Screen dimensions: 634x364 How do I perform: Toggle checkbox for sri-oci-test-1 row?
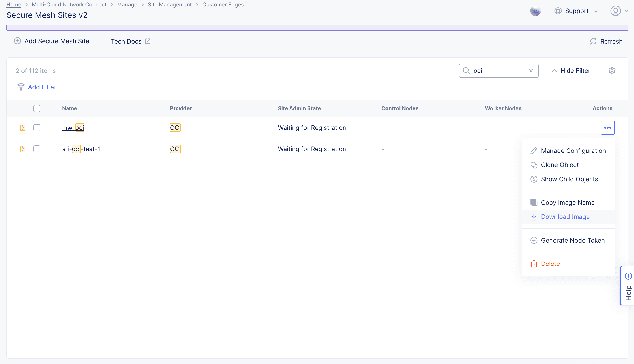pyautogui.click(x=37, y=148)
